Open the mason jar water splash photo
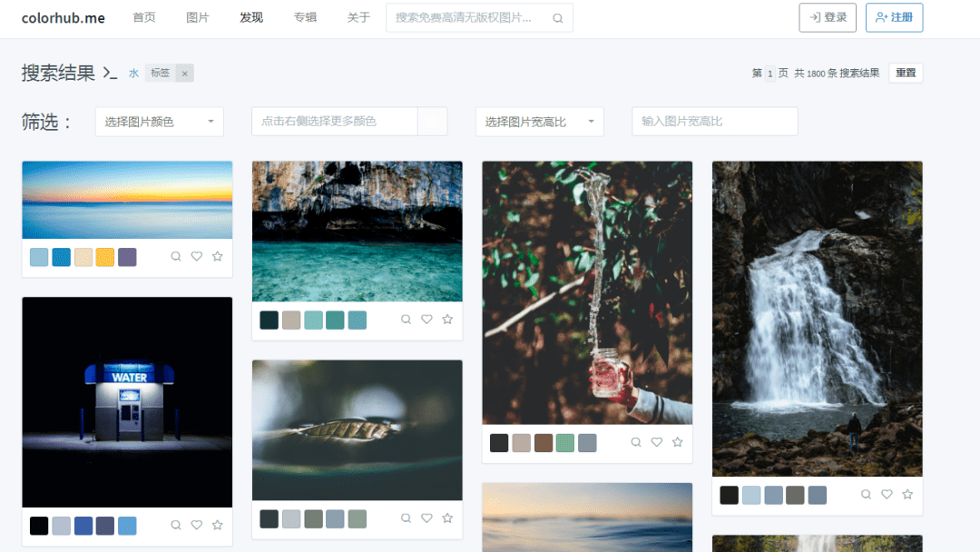980x552 pixels. (587, 292)
